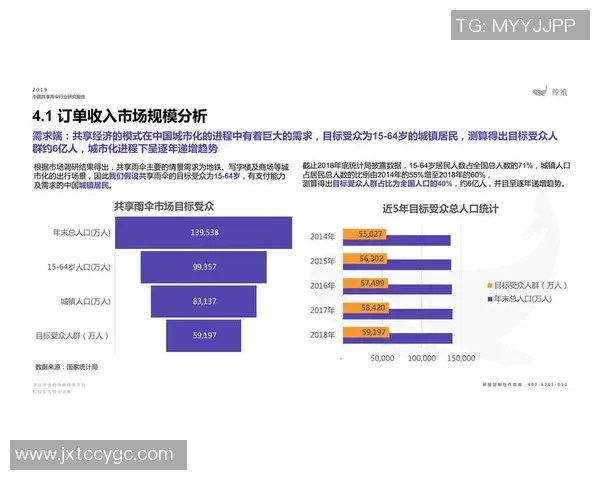Click the 2014年 axis label
Viewport: 600px width, 480px height.
(322, 237)
